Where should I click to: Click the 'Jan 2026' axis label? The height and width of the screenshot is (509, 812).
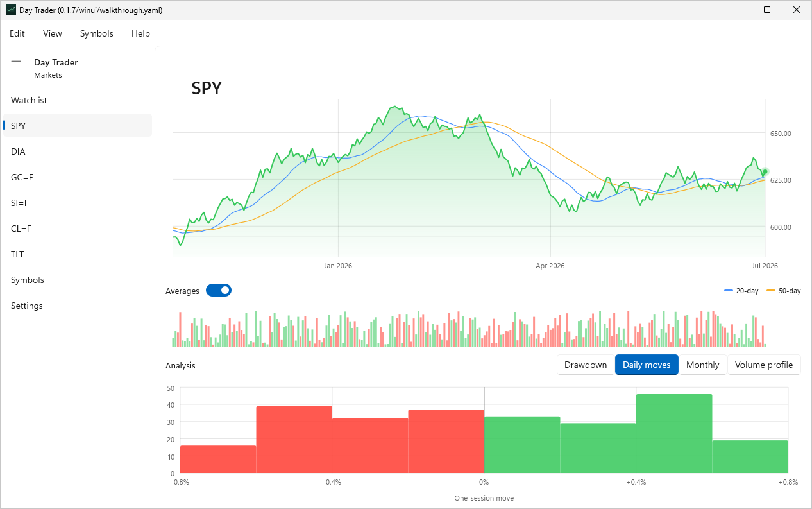pos(338,266)
